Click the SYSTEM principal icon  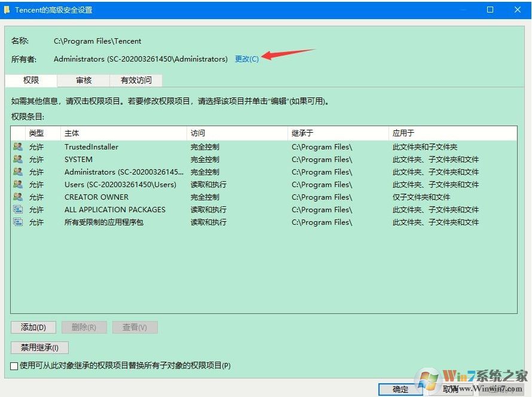pos(18,159)
